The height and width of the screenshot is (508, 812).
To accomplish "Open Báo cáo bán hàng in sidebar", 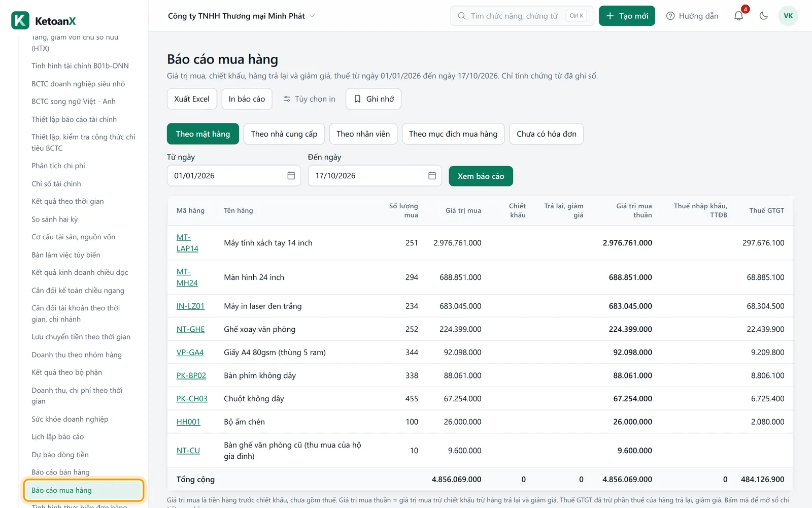I will pyautogui.click(x=60, y=472).
